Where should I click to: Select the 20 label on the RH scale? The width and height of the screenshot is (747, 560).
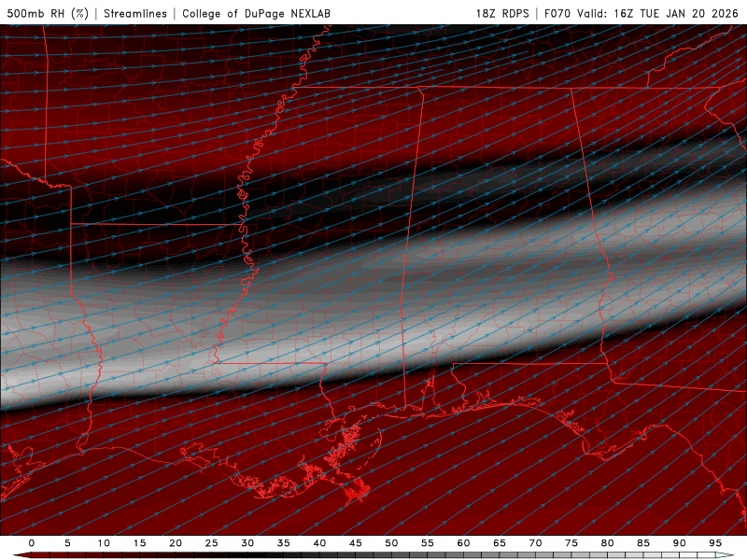(x=176, y=543)
